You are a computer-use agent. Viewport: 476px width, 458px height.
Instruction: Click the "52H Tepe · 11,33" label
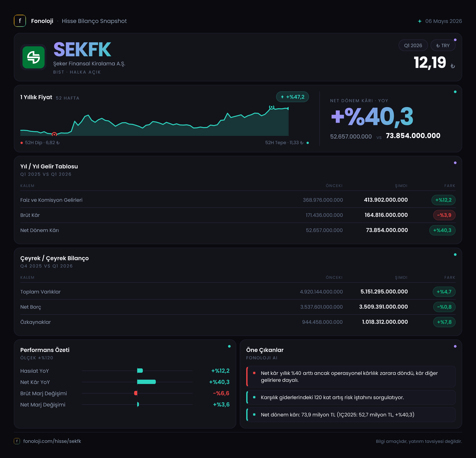point(284,143)
